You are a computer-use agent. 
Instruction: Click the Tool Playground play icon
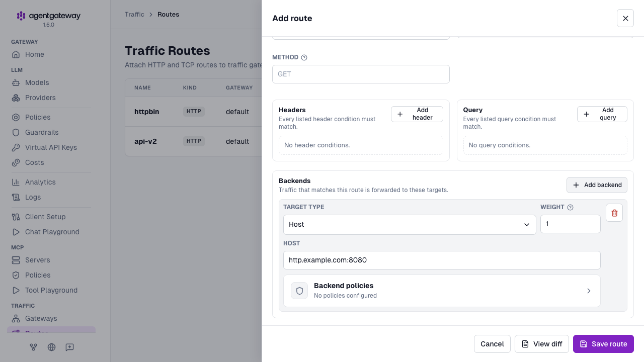16,290
